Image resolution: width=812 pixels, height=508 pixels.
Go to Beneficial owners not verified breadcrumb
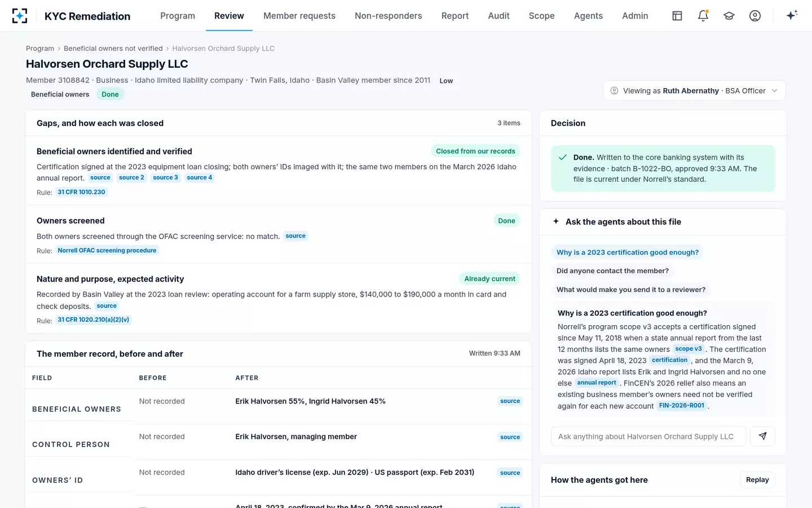[113, 49]
